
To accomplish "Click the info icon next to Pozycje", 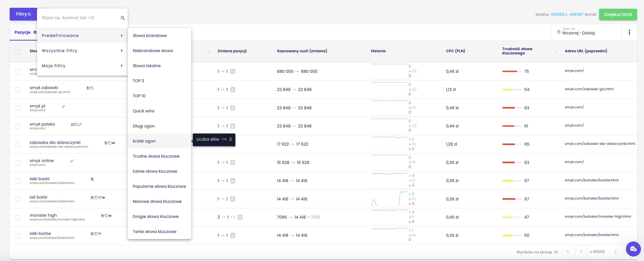I will coord(35,32).
